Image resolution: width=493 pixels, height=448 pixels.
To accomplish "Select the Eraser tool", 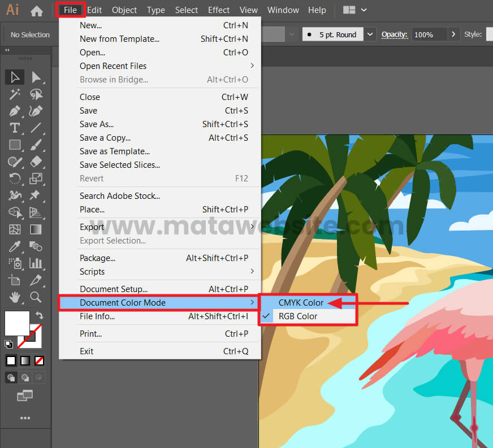I will [36, 162].
